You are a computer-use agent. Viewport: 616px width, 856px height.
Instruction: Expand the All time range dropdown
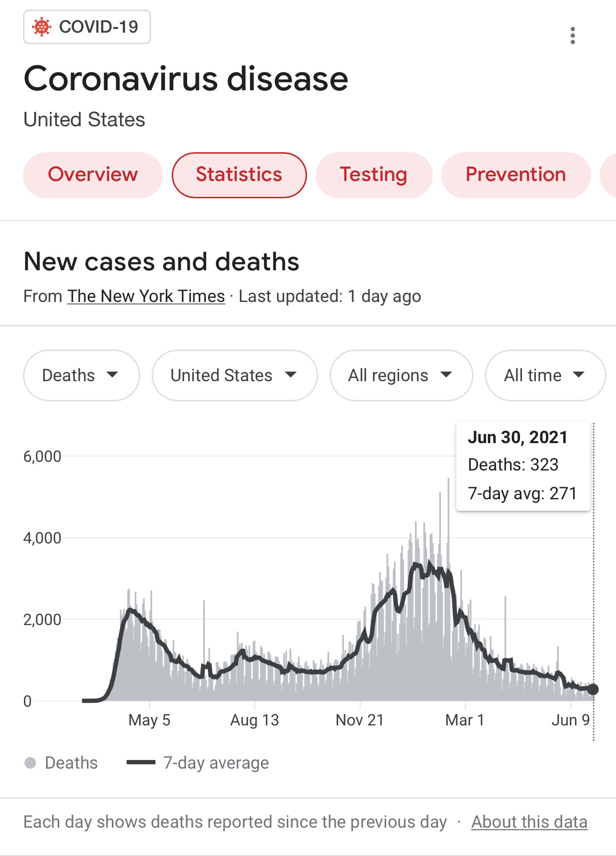coord(545,375)
